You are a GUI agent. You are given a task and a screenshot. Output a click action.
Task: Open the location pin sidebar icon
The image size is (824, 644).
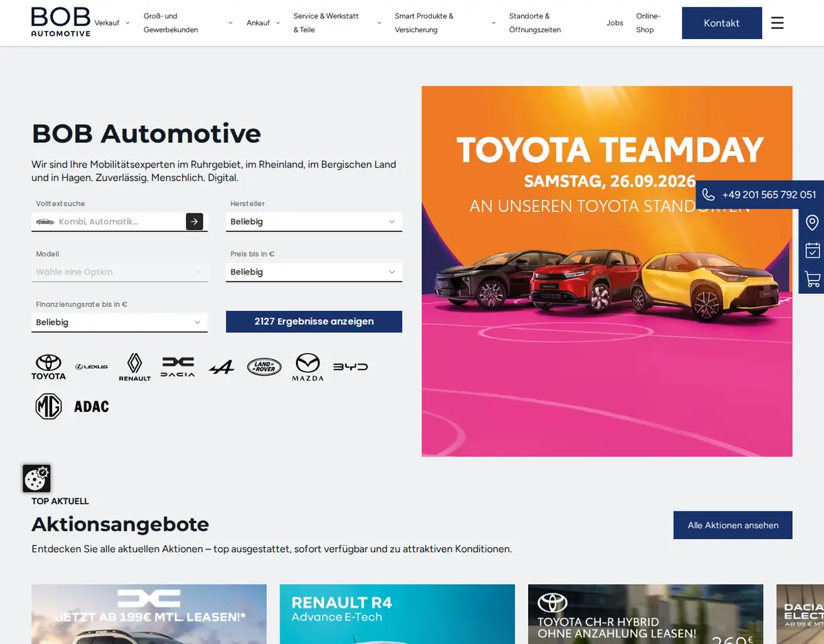[812, 222]
